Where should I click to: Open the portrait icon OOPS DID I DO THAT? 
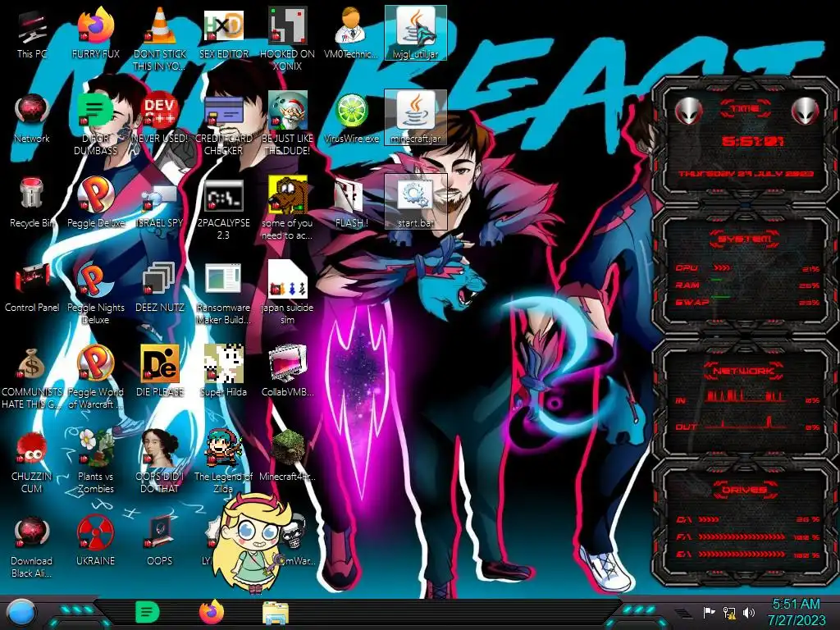(159, 462)
